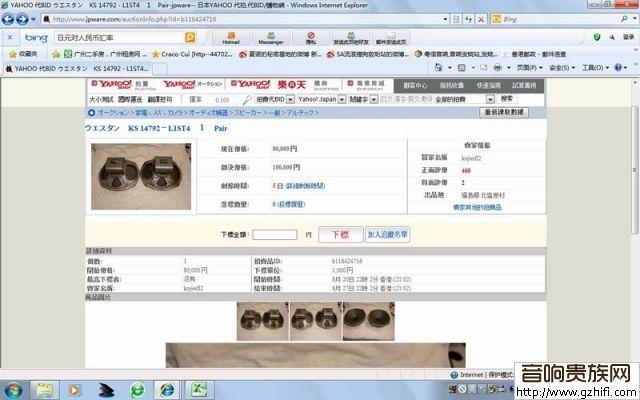640x400 pixels.
Task: Select the Yahoo Japan auction logo tab
Action: point(123,85)
